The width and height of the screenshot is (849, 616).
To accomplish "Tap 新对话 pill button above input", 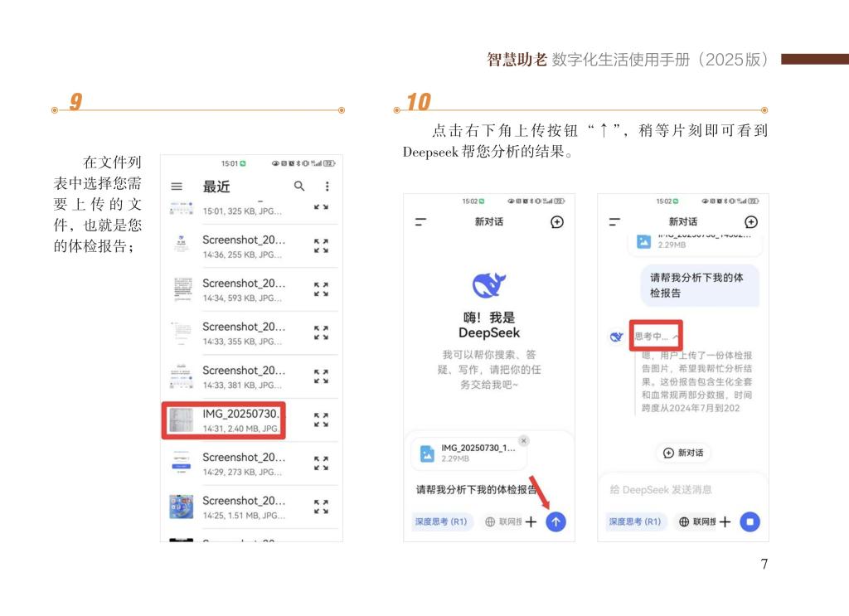I will pyautogui.click(x=683, y=453).
